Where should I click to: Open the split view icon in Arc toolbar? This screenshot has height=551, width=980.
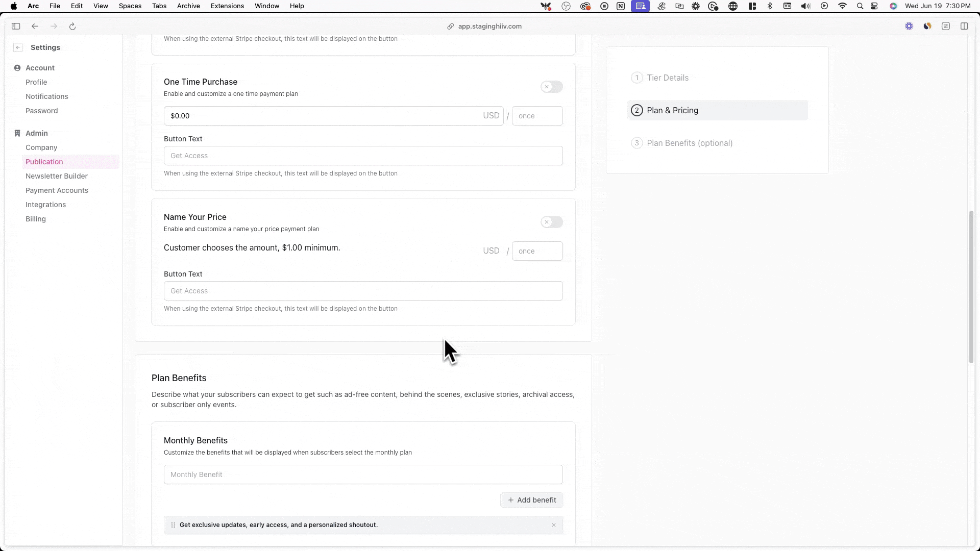(x=964, y=27)
